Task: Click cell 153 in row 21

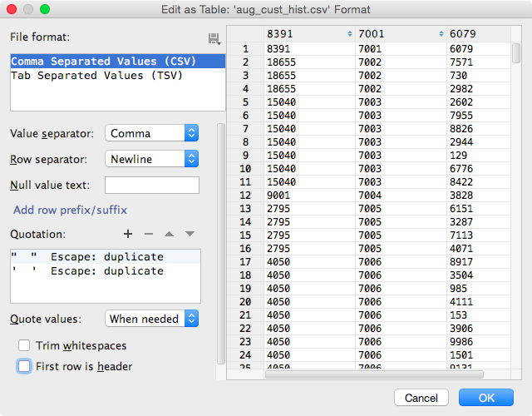Action: point(479,315)
